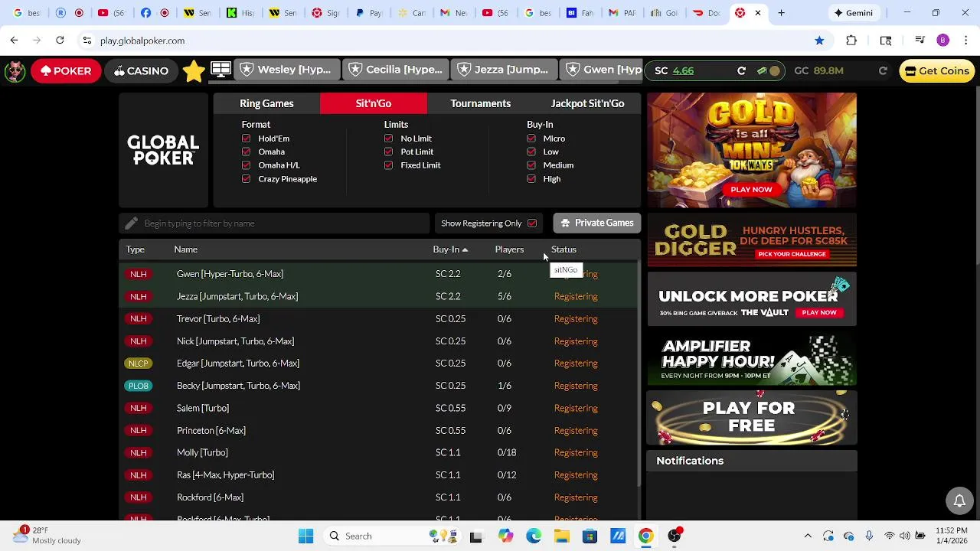Open File Explorer from taskbar
Image resolution: width=980 pixels, height=551 pixels.
point(561,536)
